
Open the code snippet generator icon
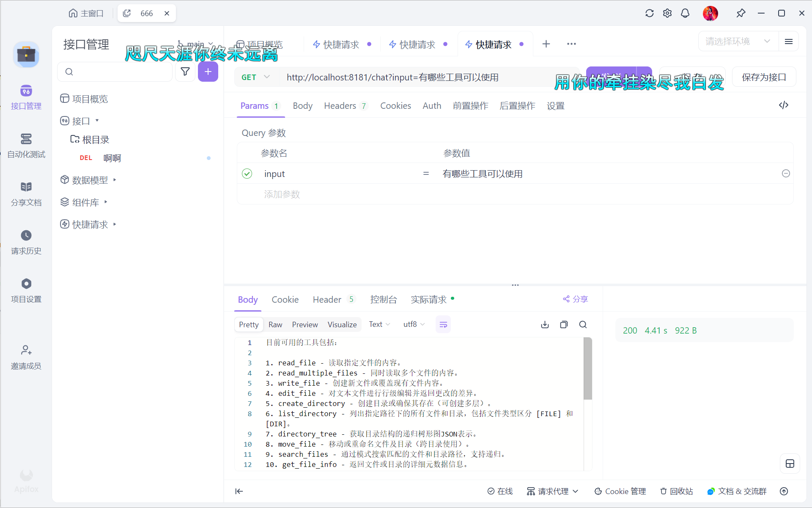pyautogui.click(x=783, y=105)
